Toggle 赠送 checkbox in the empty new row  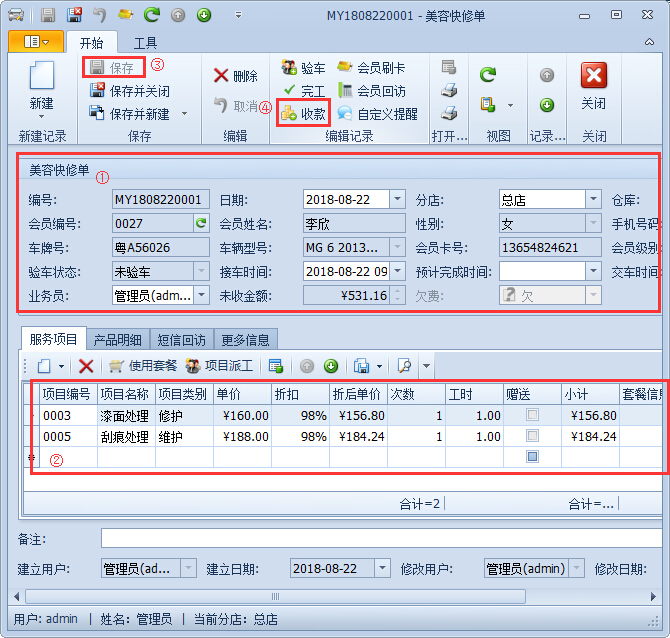[532, 456]
